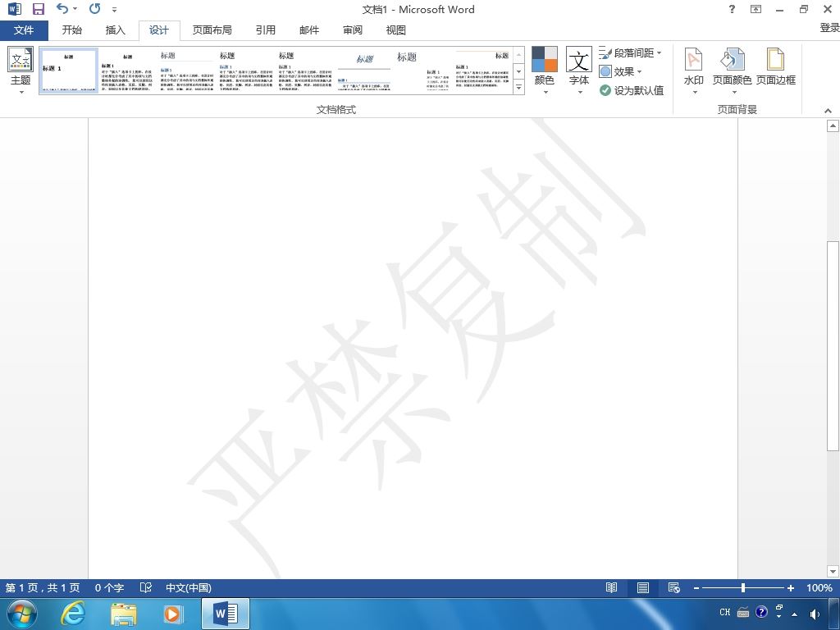
Task: Switch to the 开始 tab
Action: point(72,30)
